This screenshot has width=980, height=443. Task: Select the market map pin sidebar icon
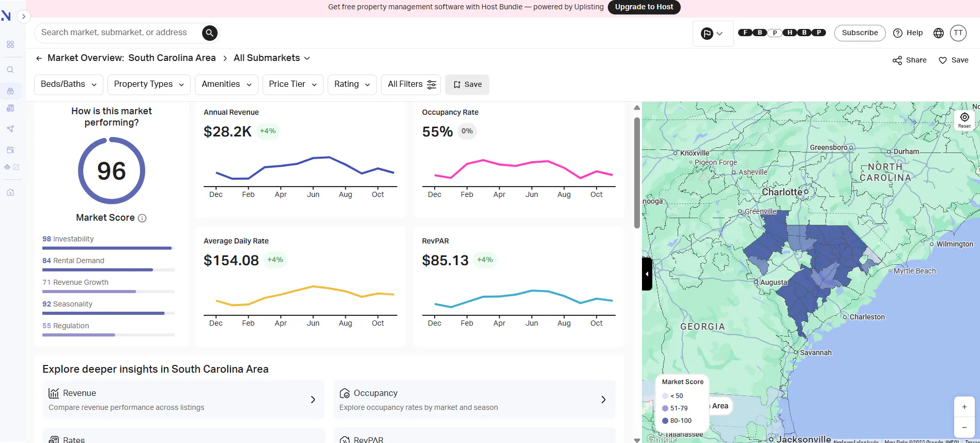pyautogui.click(x=10, y=91)
